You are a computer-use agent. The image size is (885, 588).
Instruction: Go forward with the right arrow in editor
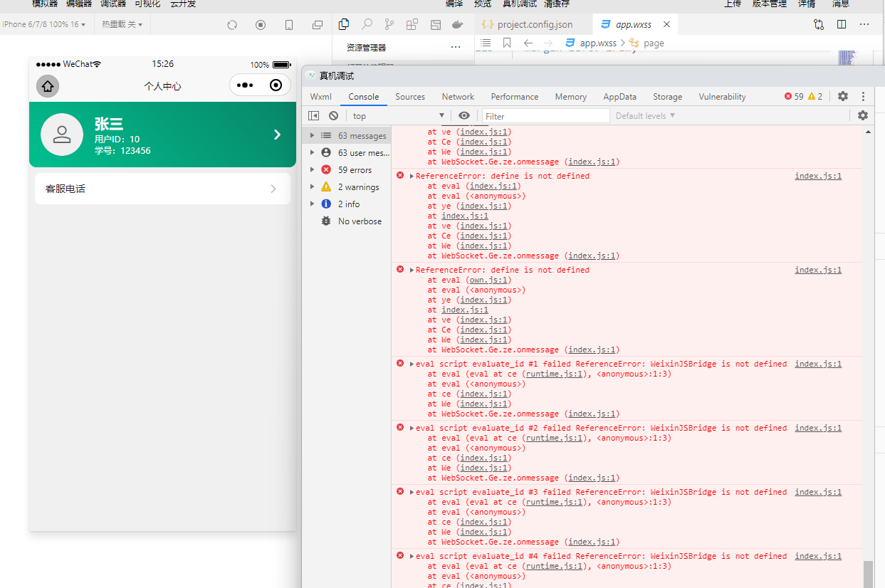tap(548, 43)
